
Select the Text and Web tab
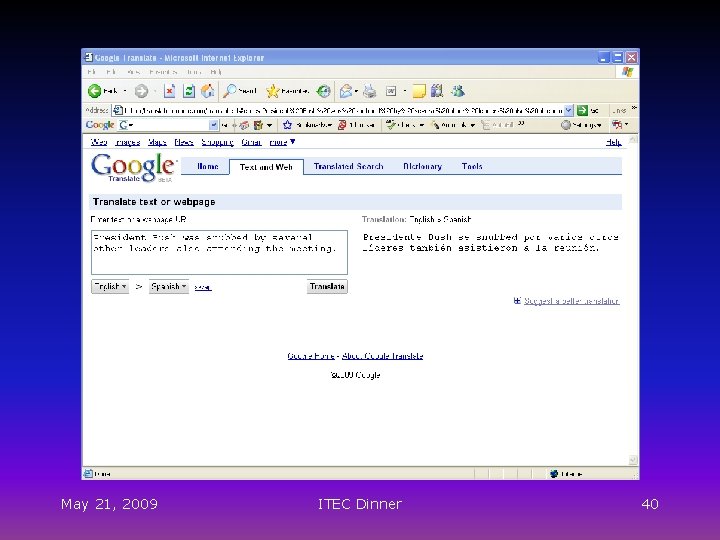coord(266,167)
